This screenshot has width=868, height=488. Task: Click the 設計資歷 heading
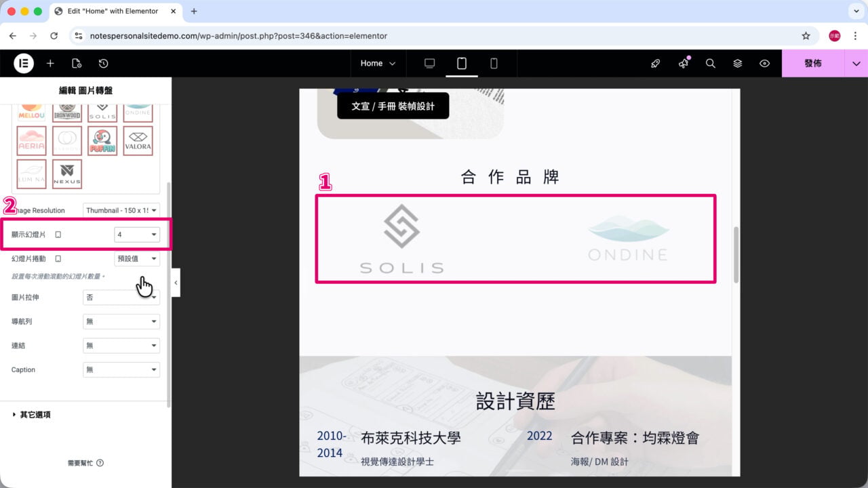point(515,401)
